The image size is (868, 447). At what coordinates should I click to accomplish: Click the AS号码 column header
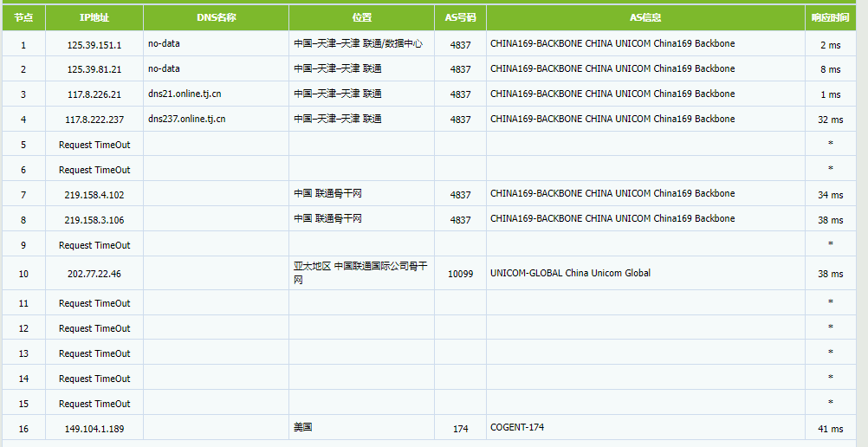[461, 17]
